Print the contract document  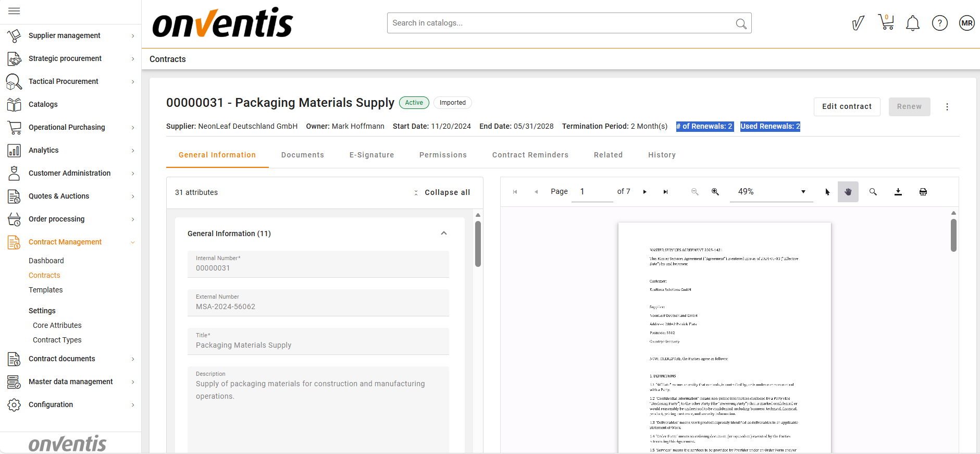pyautogui.click(x=923, y=192)
